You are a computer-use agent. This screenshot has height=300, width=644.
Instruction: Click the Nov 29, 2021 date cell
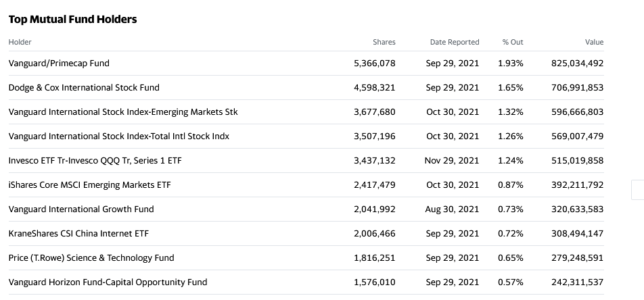click(x=452, y=160)
